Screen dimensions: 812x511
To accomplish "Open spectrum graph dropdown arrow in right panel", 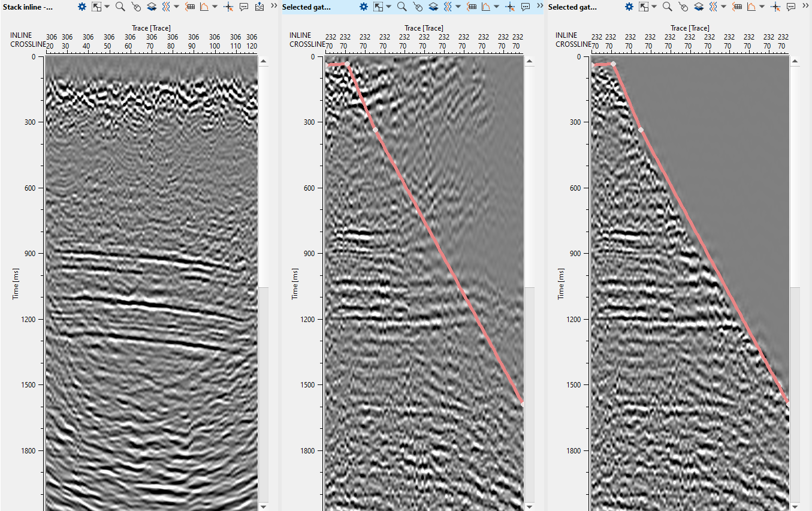I will tap(762, 7).
